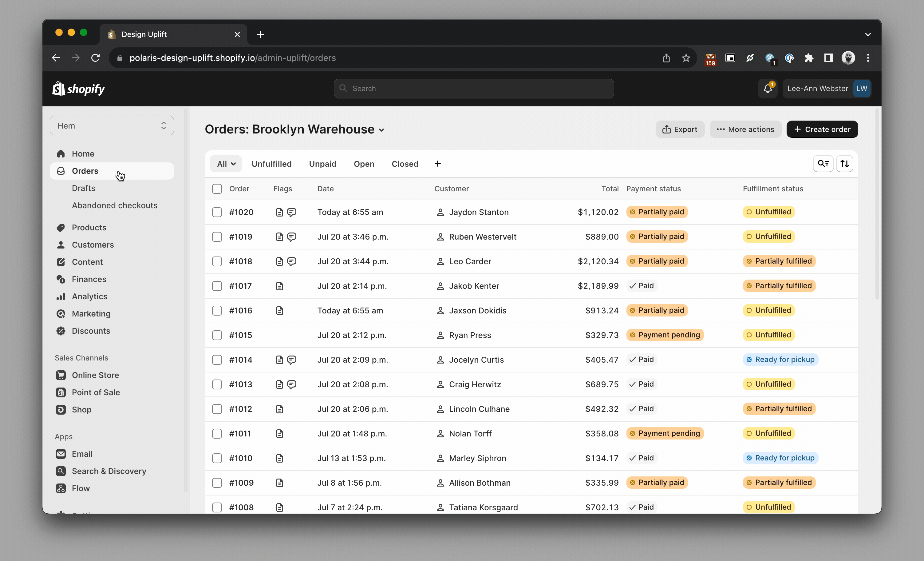Click the Flow app in sidebar

point(81,488)
